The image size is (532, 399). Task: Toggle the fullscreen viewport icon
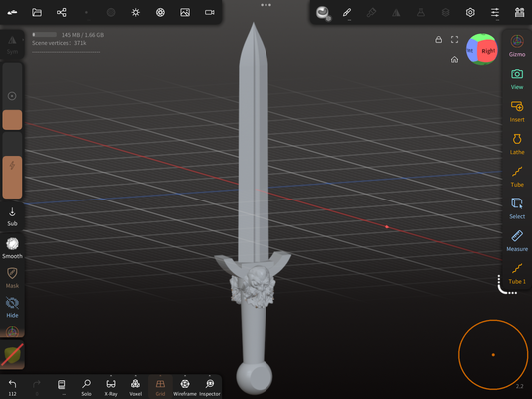click(x=454, y=40)
